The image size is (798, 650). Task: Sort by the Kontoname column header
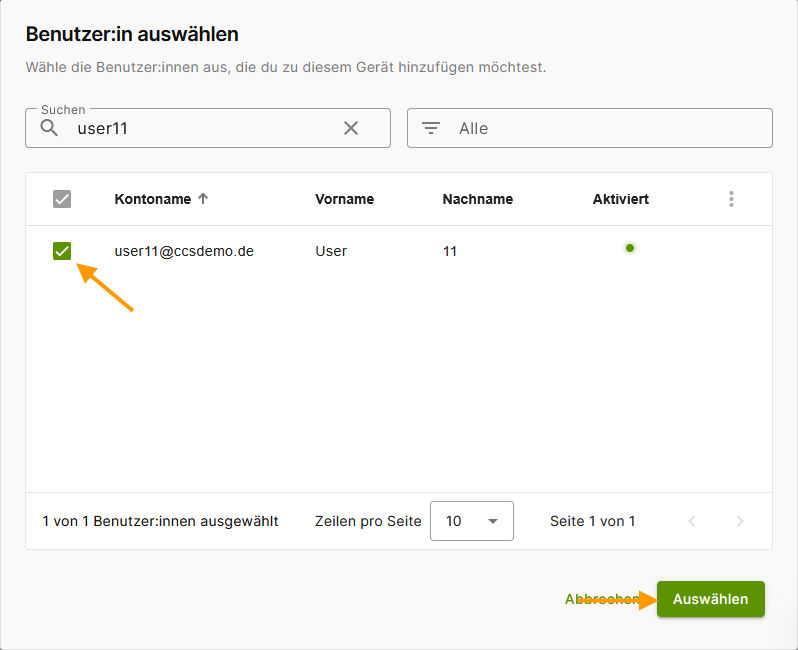(153, 199)
